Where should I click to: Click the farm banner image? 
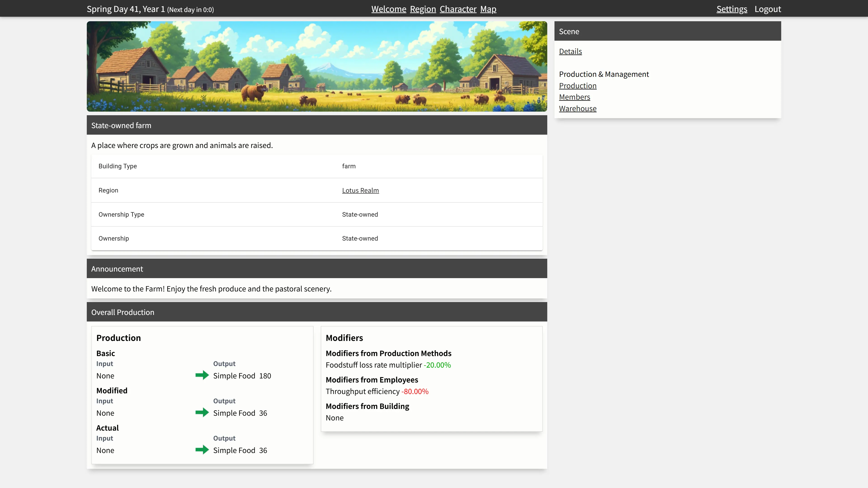coord(317,66)
